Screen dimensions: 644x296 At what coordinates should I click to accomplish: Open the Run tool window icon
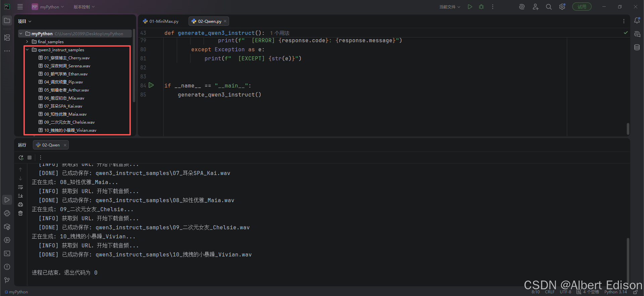coord(7,200)
